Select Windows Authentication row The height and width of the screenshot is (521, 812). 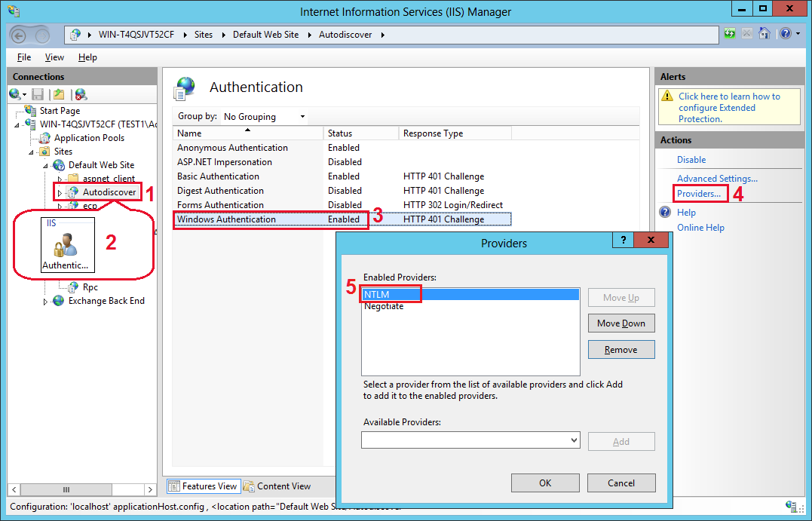342,219
